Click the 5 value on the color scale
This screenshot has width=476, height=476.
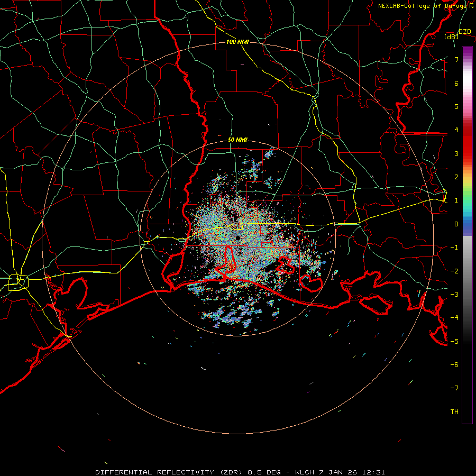point(456,106)
